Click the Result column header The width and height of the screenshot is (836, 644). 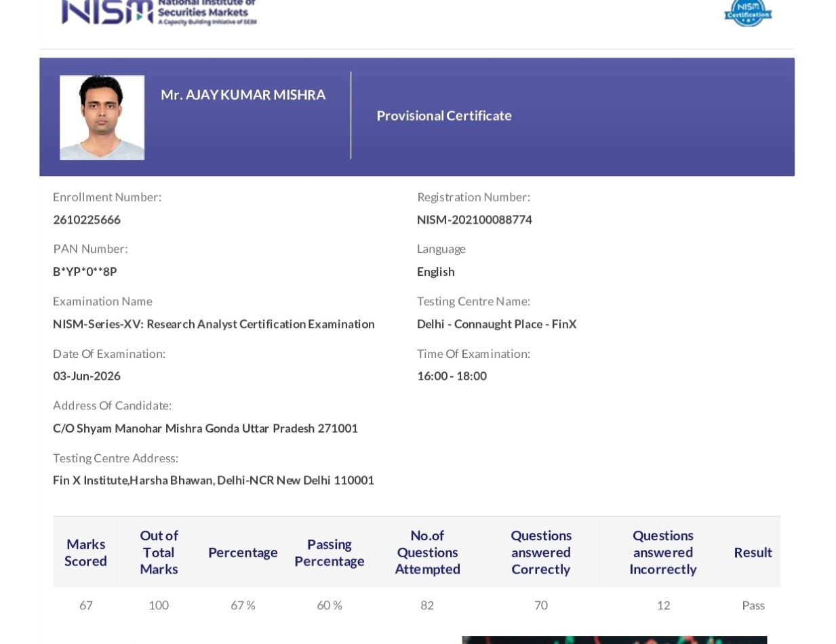tap(753, 552)
